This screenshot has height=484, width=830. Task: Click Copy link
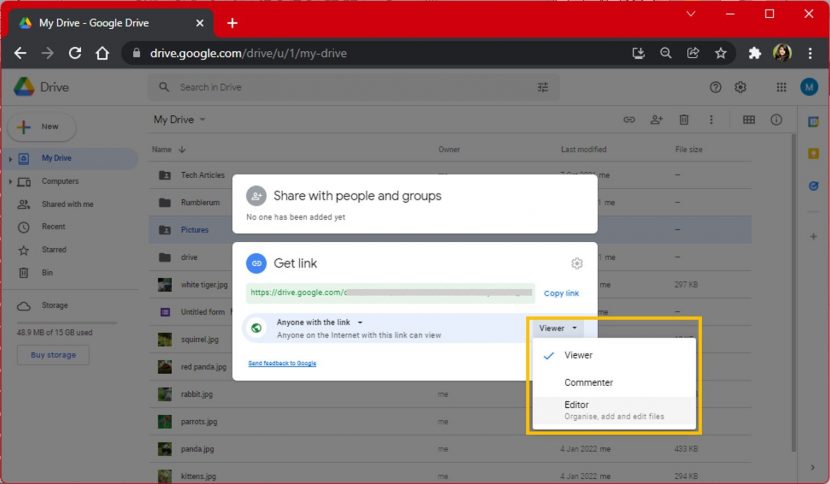click(561, 293)
